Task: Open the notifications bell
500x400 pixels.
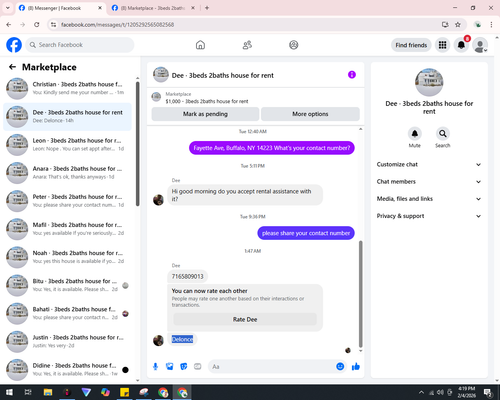Action: click(x=461, y=45)
